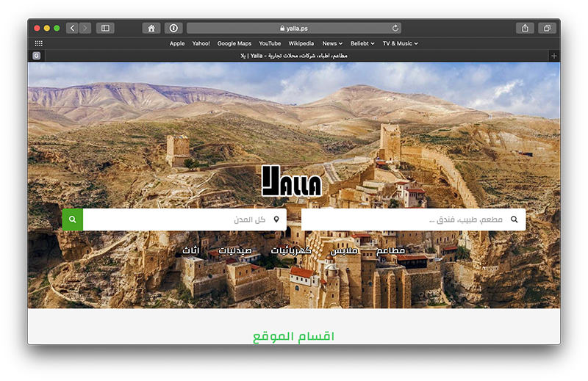Add a new tab with the plus icon
The height and width of the screenshot is (381, 588).
coord(554,56)
